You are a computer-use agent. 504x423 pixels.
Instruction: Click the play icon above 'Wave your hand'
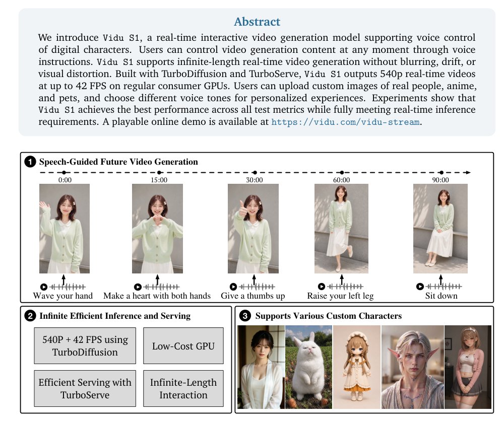[44, 287]
